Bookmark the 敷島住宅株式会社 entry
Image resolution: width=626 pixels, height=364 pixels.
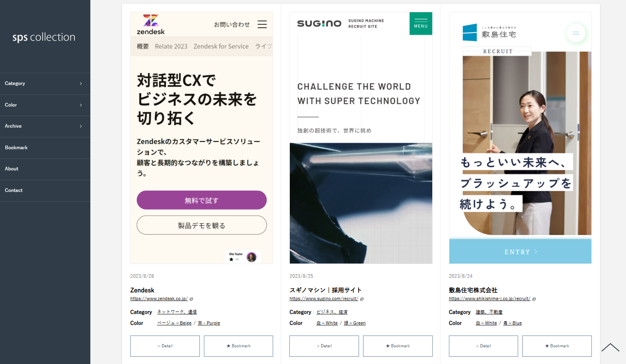click(x=557, y=346)
